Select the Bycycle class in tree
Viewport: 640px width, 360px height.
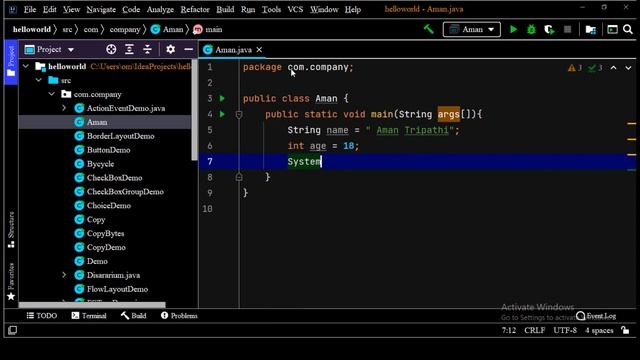click(x=100, y=164)
